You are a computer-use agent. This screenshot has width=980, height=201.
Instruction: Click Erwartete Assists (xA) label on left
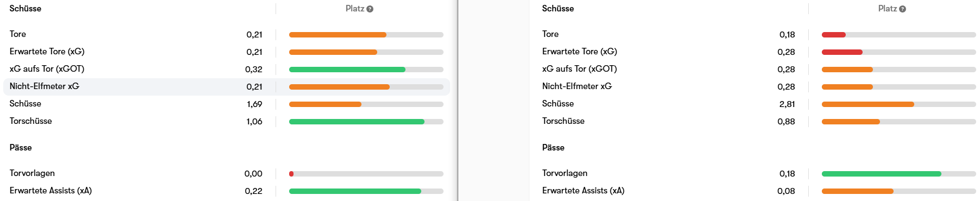(51, 191)
